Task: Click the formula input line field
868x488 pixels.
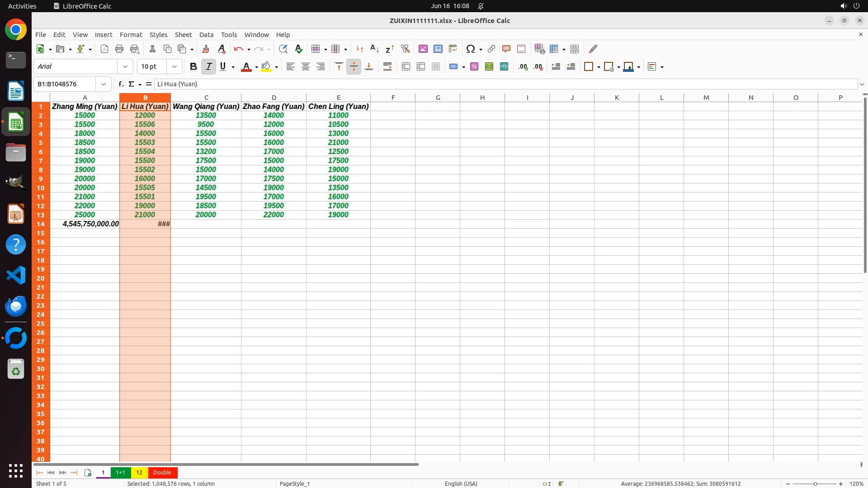Action: [497, 84]
